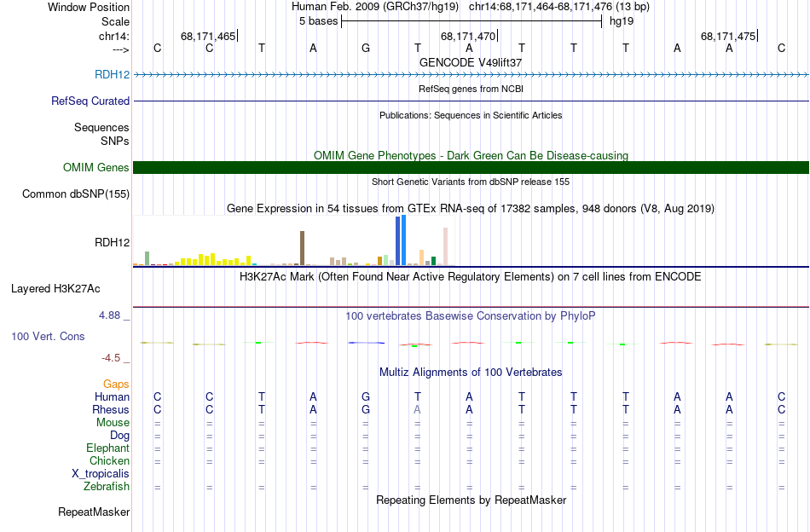Click the GTEx Gene Expression track title
This screenshot has width=810, height=532.
click(471, 209)
